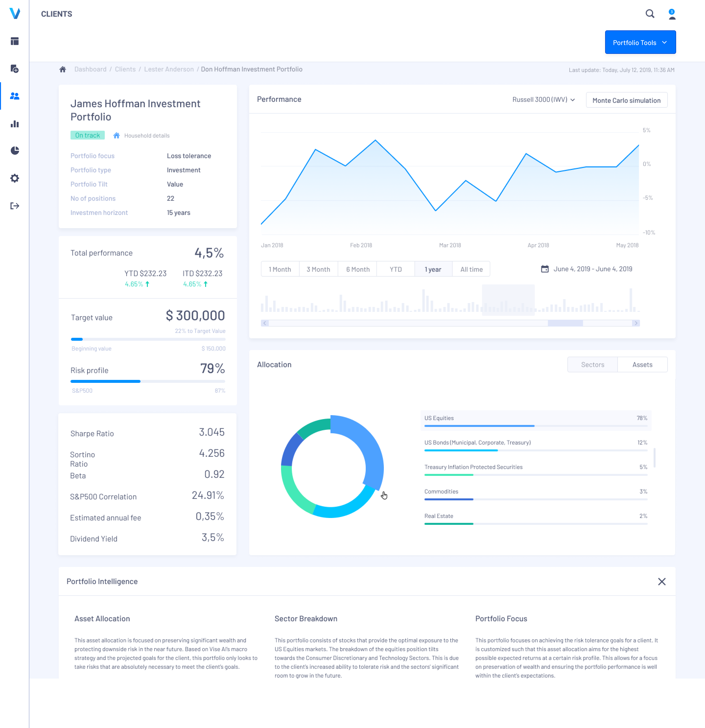Click the search magnifier icon
Viewport: 705px width, 728px height.
(x=650, y=14)
